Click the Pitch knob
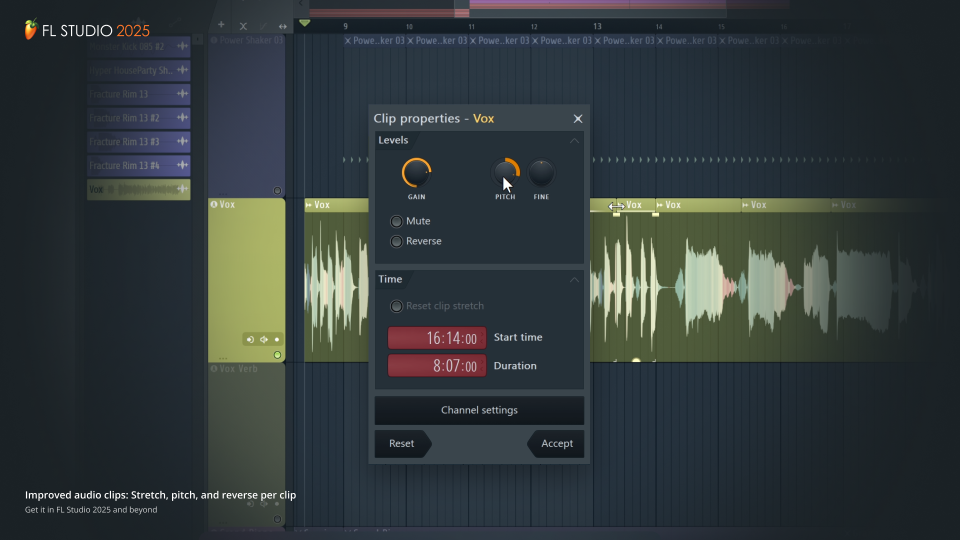 (x=506, y=173)
